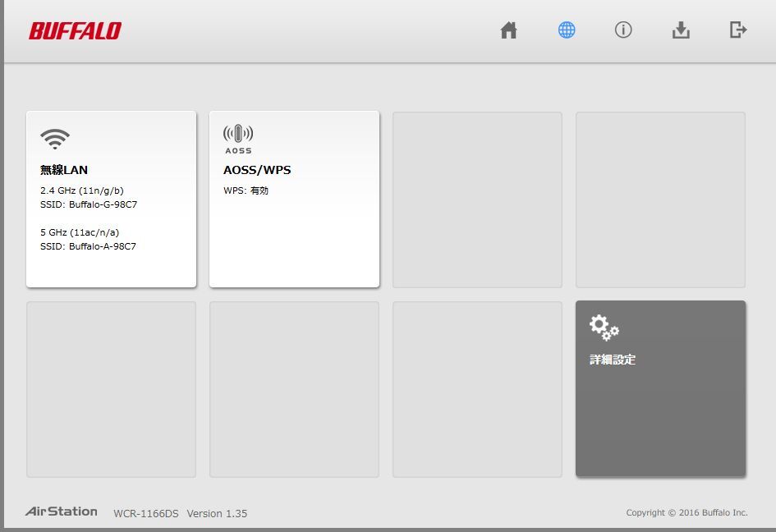
Task: Click the AOSS button icon
Action: (238, 139)
